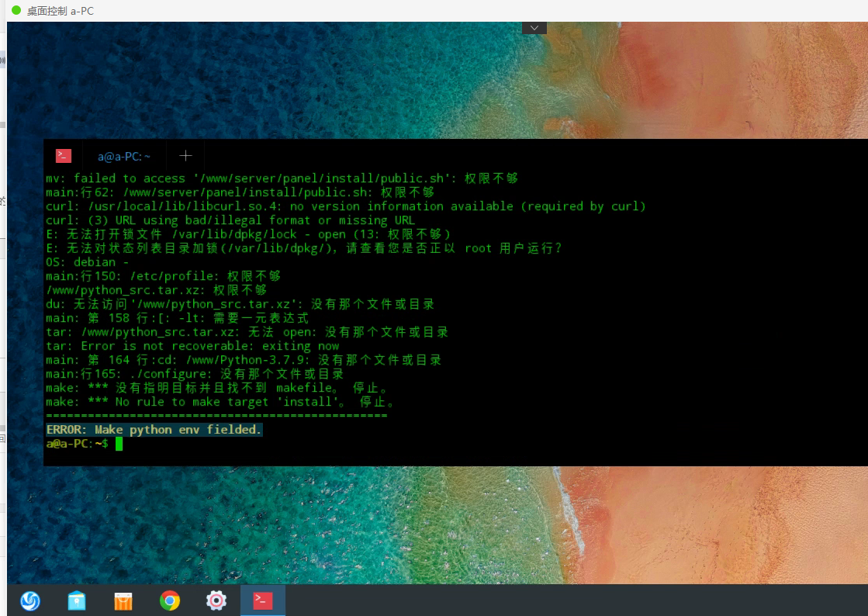Click the 'mv: failed to access' line
Image resolution: width=868 pixels, height=616 pixels.
click(x=282, y=178)
